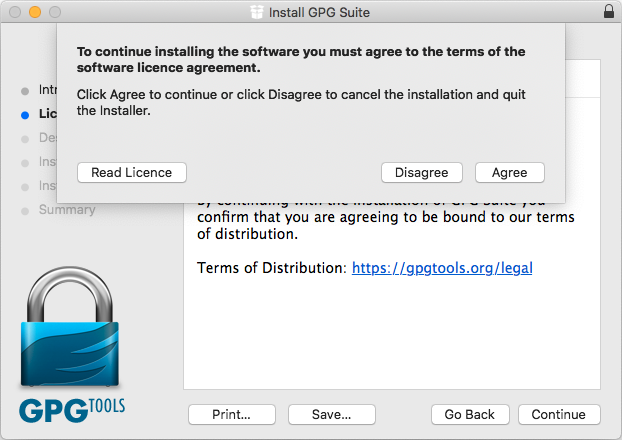Viewport: 622px width, 440px height.
Task: Click the 'confirm that you are agreeing' text
Action: 304,217
